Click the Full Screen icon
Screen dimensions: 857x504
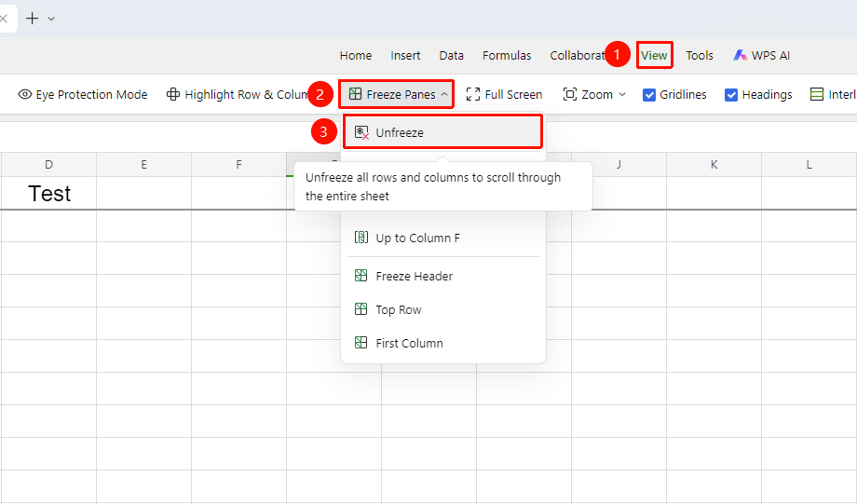(473, 95)
